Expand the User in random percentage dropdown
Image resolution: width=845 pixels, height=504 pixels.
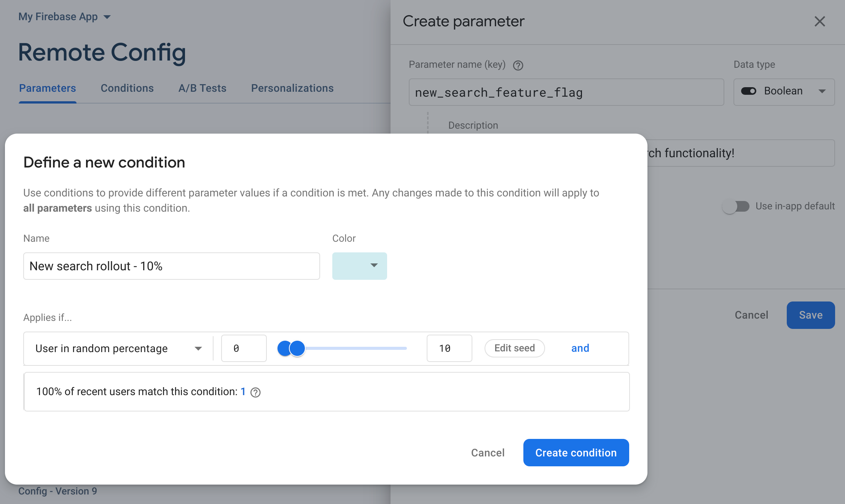click(x=198, y=348)
